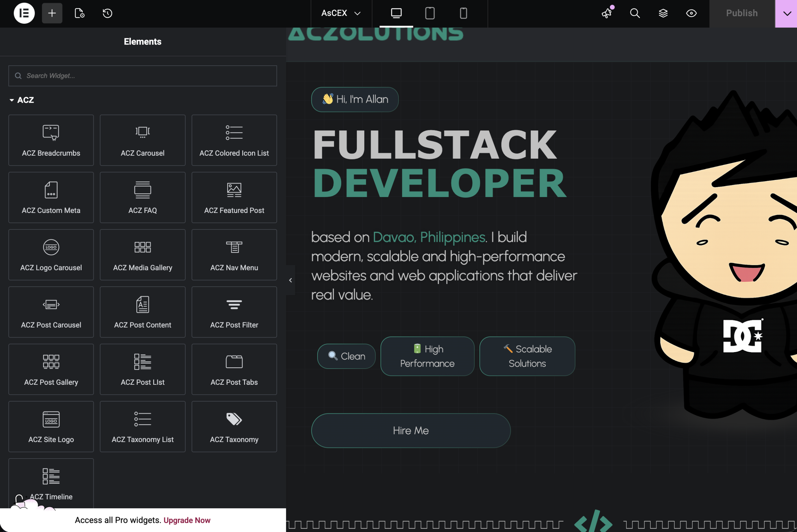Switch to desktop view mode
This screenshot has width=797, height=532.
tap(396, 13)
